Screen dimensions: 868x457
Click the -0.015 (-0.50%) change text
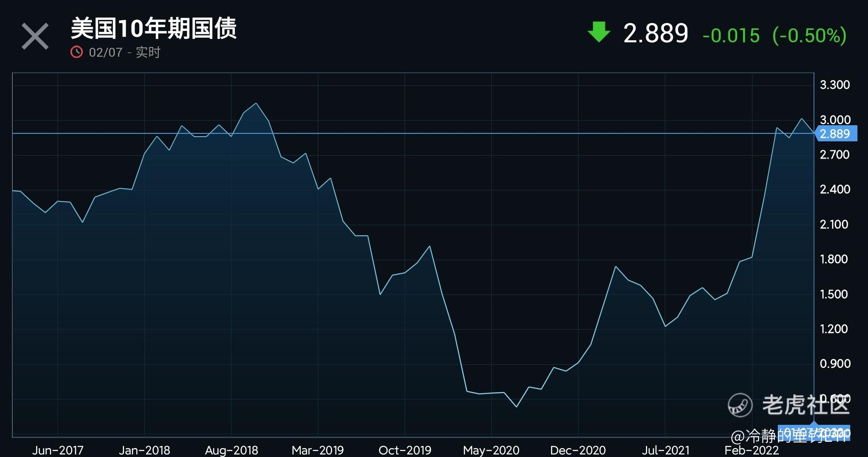pos(774,36)
